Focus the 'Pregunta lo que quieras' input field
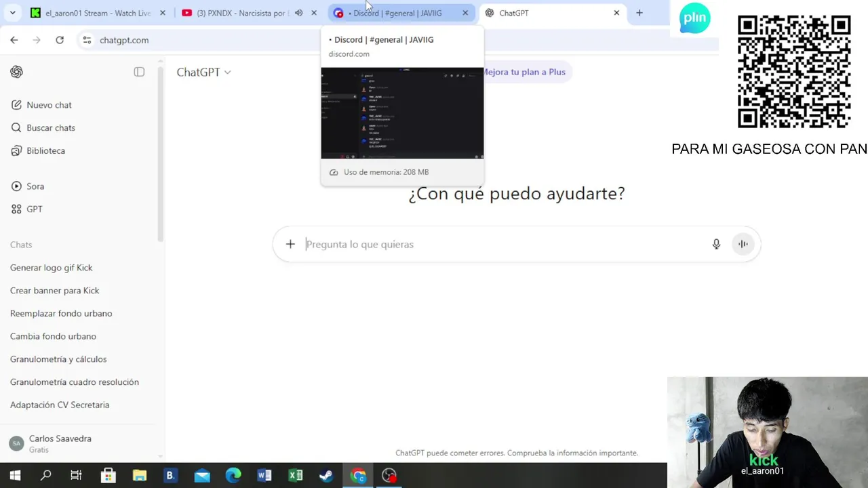Image resolution: width=868 pixels, height=488 pixels. 503,245
